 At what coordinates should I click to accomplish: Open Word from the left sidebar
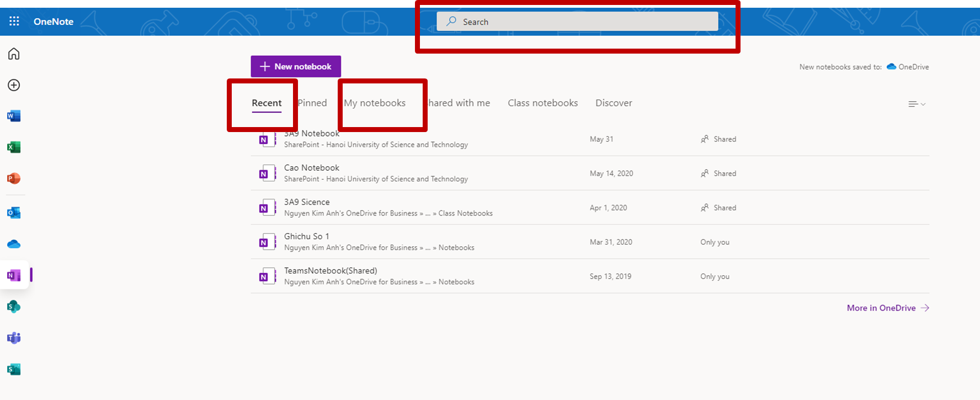[x=14, y=116]
